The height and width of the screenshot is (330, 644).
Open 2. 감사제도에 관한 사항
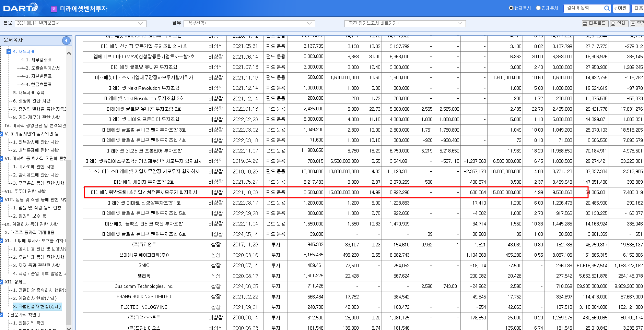point(36,175)
